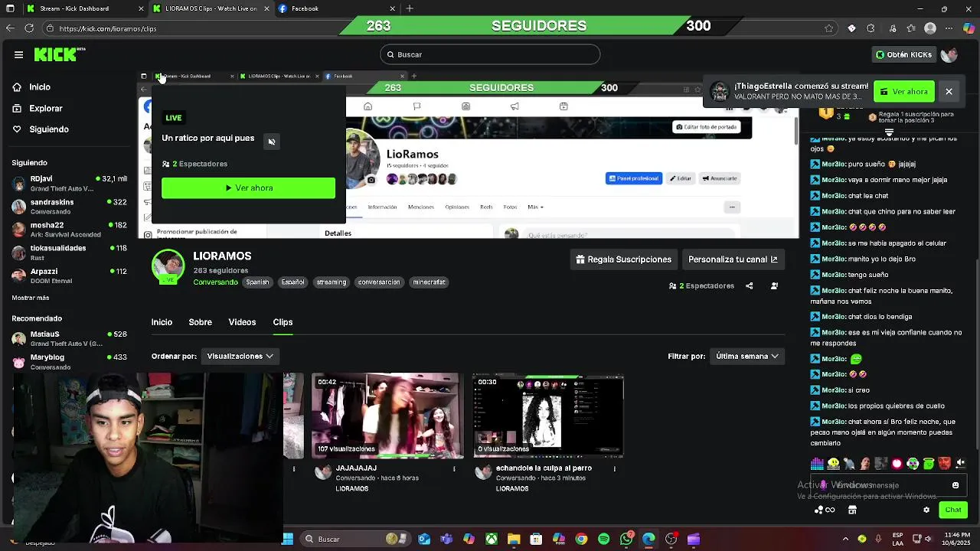Open sandraskins channel in followed list
Screen dimensions: 980x551
69,207
